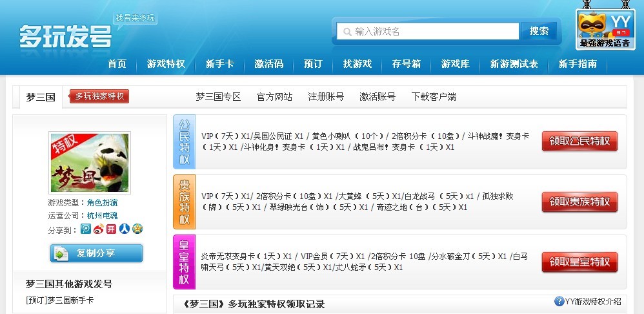Viewport: 644px width, 314px height.
Task: Open 新手卡 navigation item
Action: (220, 64)
